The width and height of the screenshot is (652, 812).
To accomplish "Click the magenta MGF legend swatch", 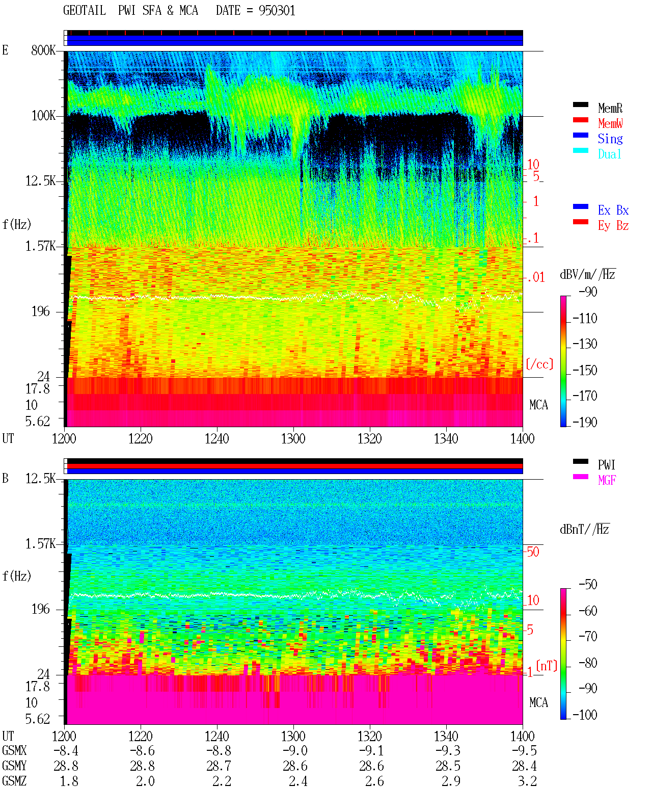I will coord(581,477).
